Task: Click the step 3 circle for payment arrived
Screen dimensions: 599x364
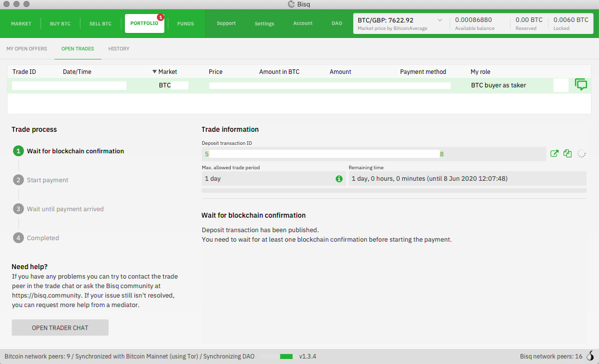Action: point(18,209)
